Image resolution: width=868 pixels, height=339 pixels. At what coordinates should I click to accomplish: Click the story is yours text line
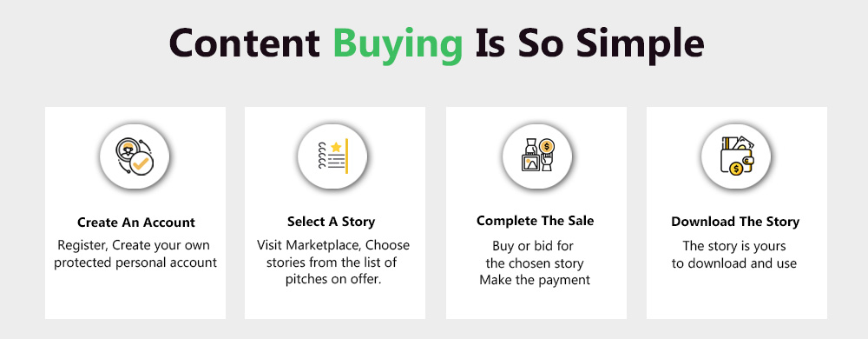(734, 245)
